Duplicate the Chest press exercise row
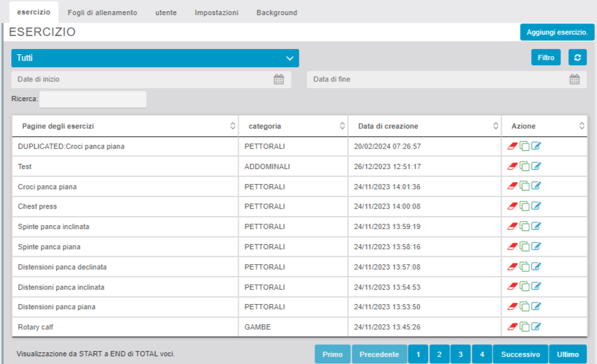 coord(524,207)
